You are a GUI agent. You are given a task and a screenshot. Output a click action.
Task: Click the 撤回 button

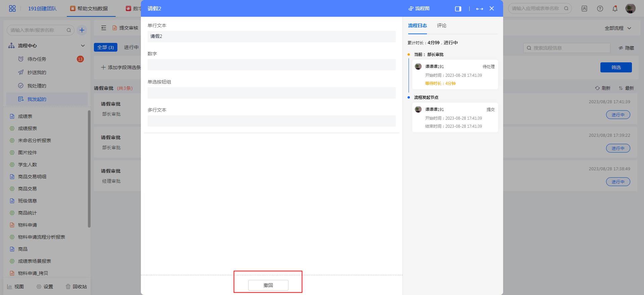(268, 285)
